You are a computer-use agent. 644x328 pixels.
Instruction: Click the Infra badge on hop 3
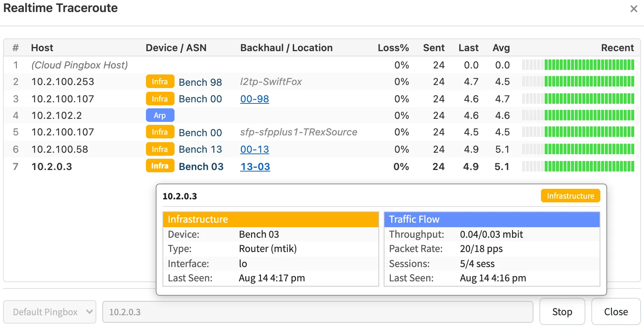click(x=160, y=99)
